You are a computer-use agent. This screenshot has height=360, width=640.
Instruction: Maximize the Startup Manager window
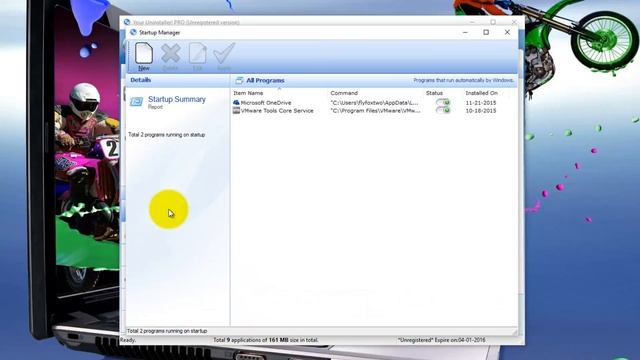tap(486, 32)
